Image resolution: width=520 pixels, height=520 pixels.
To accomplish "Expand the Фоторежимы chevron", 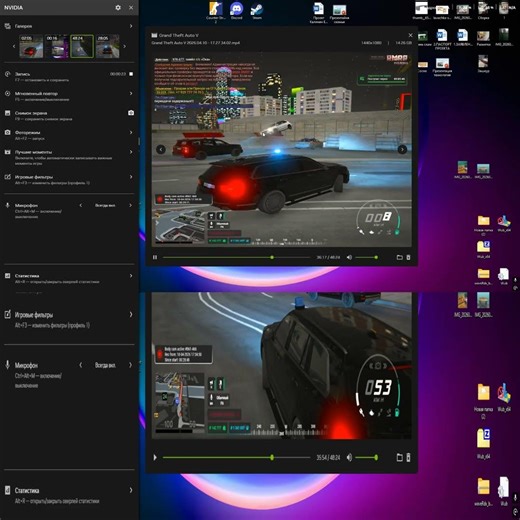I will point(131,132).
